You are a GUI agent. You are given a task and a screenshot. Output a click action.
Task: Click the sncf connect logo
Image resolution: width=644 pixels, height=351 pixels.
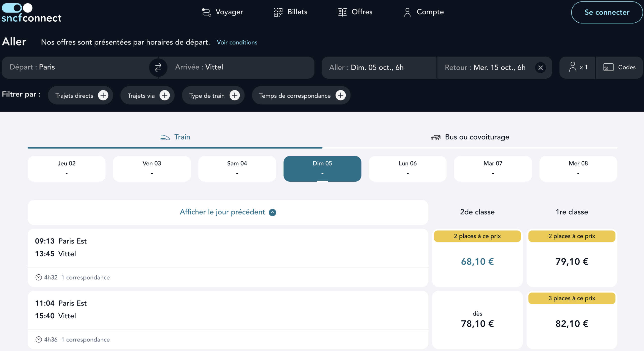(31, 13)
